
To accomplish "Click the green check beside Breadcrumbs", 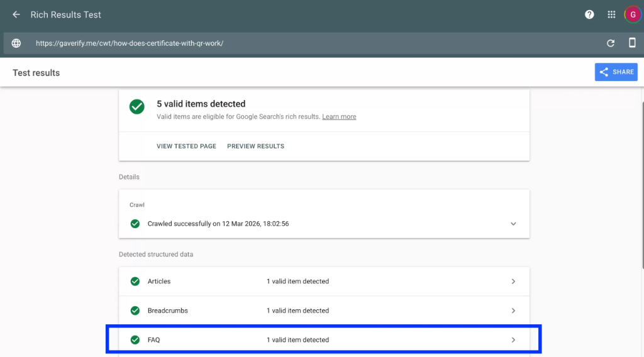I will click(x=135, y=310).
